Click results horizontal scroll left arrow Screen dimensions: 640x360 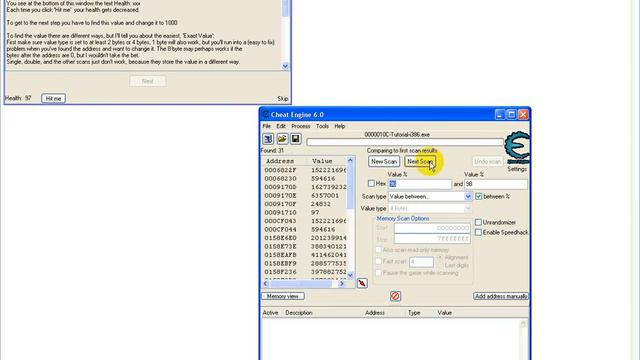(266, 284)
